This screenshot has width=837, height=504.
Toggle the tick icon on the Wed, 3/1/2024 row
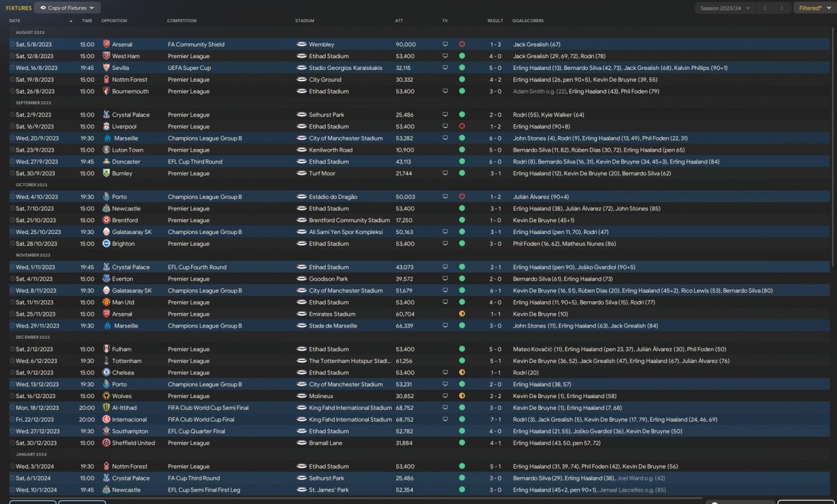tap(12, 467)
